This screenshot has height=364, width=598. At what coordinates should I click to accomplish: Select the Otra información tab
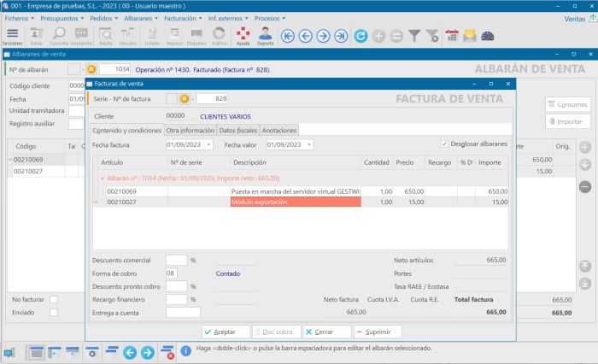190,130
